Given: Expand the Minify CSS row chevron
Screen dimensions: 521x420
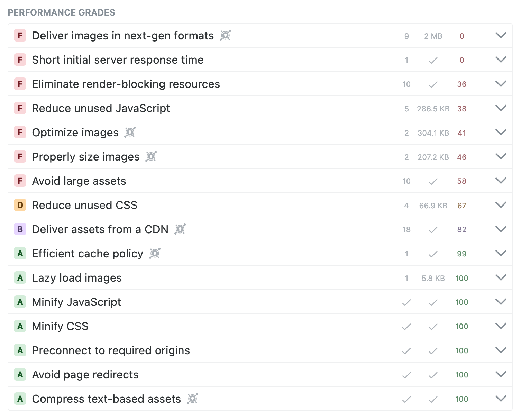Looking at the screenshot, I should (501, 326).
